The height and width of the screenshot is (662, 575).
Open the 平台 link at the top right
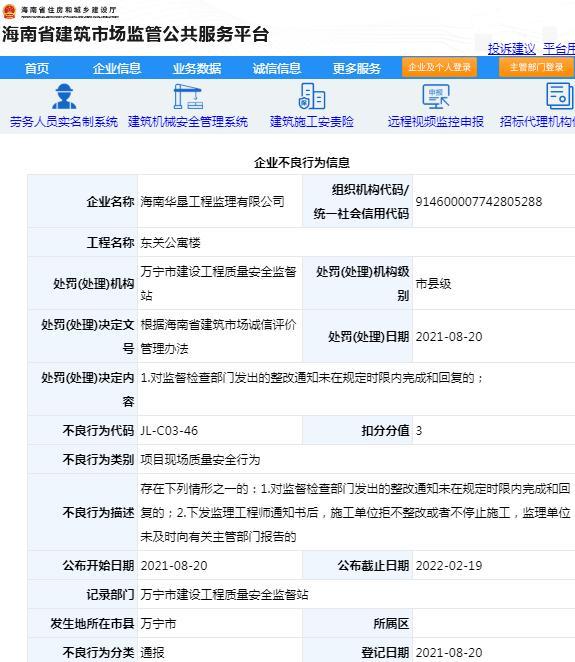click(x=559, y=49)
